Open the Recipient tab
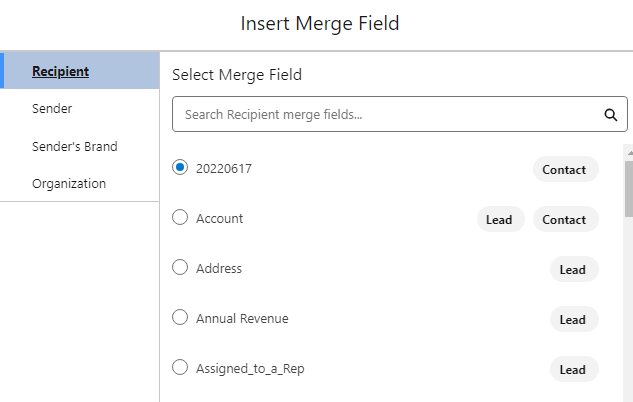Viewport: 633px width, 402px height. tap(60, 71)
